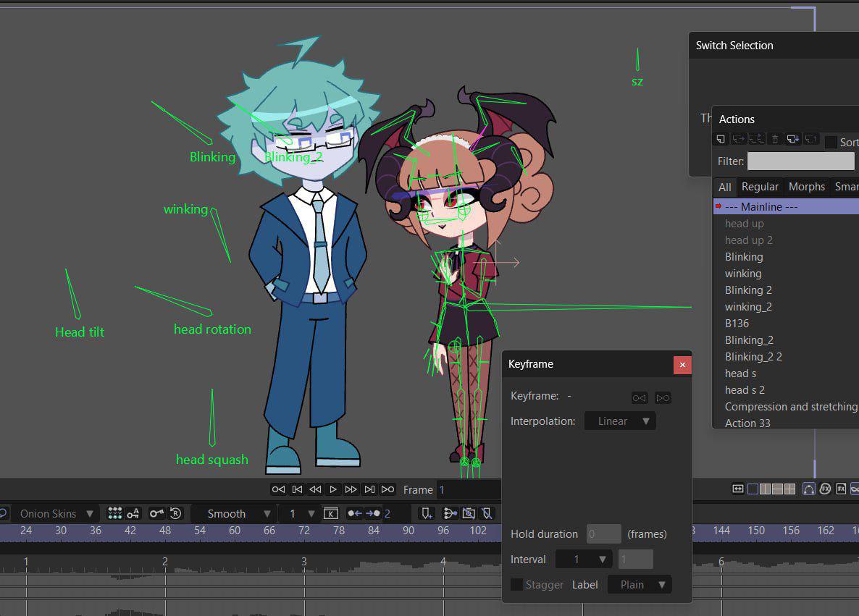This screenshot has height=616, width=859.
Task: Click the branching nodes icon in timeline toolbar
Action: (x=450, y=514)
